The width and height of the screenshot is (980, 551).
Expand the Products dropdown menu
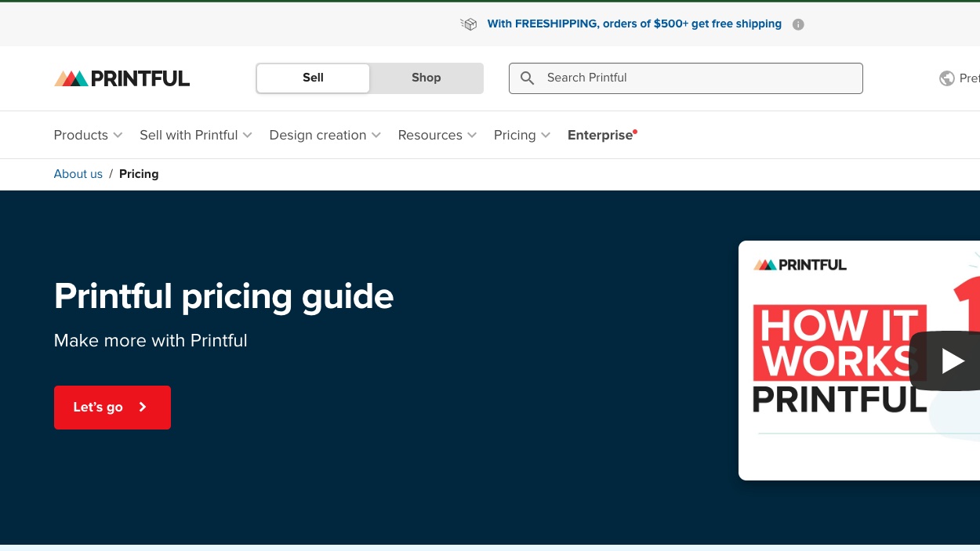pyautogui.click(x=88, y=135)
